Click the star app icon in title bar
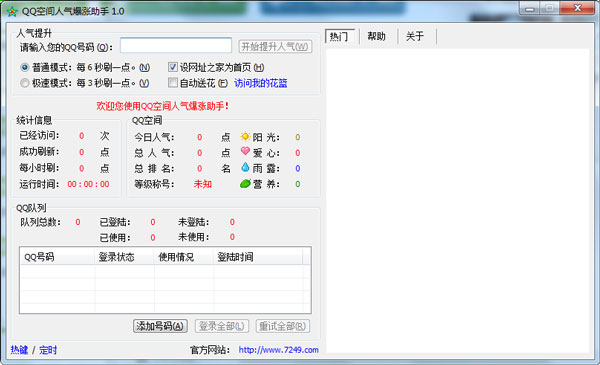 [12, 11]
